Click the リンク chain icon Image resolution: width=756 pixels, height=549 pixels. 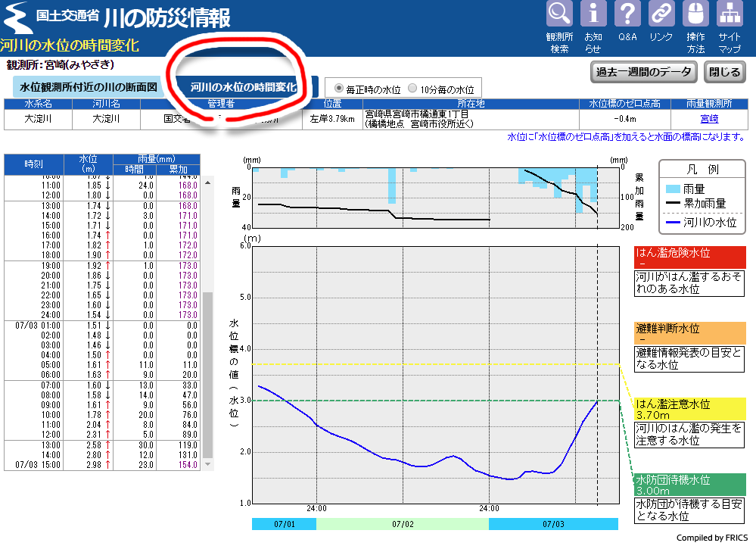click(x=661, y=14)
